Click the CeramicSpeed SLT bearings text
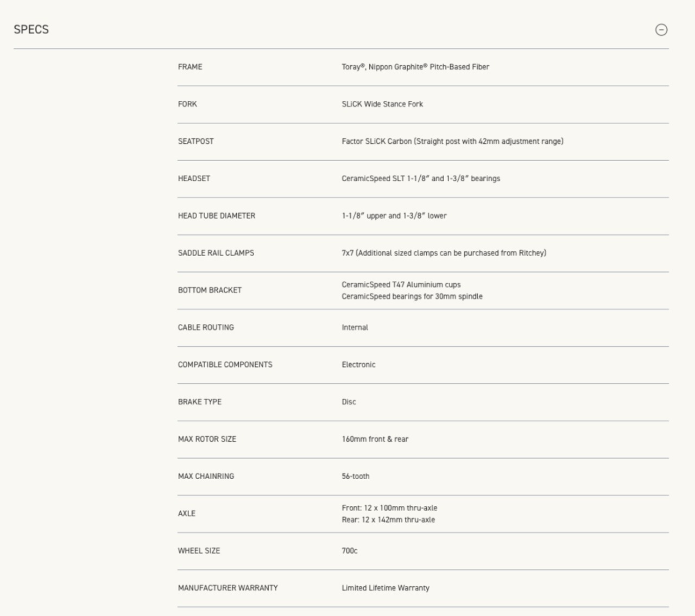The image size is (695, 616). tap(421, 179)
